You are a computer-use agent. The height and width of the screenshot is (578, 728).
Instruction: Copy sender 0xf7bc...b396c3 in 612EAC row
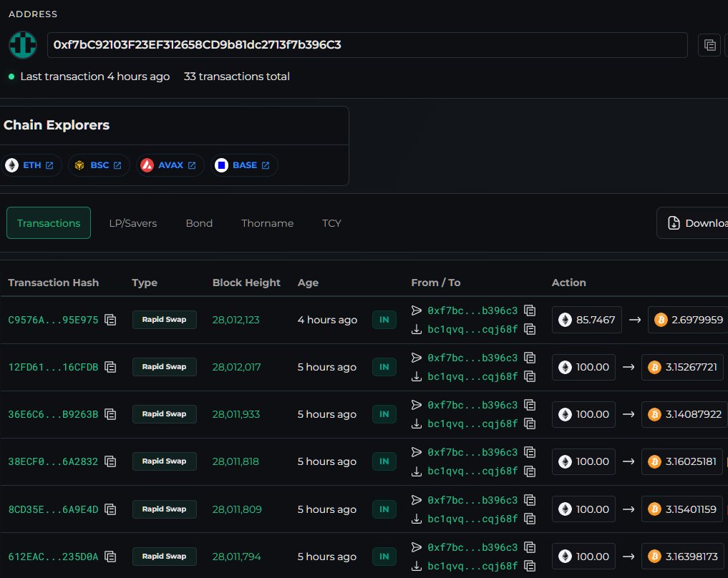(x=530, y=547)
